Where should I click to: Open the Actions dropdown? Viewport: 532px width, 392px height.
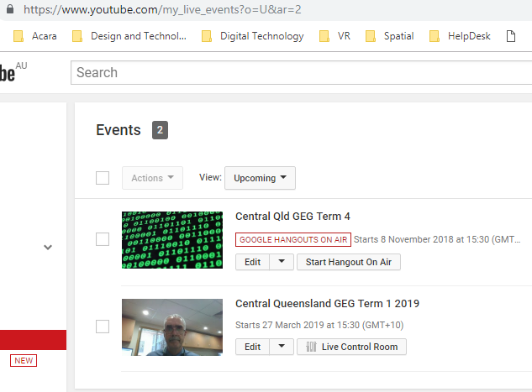tap(152, 178)
